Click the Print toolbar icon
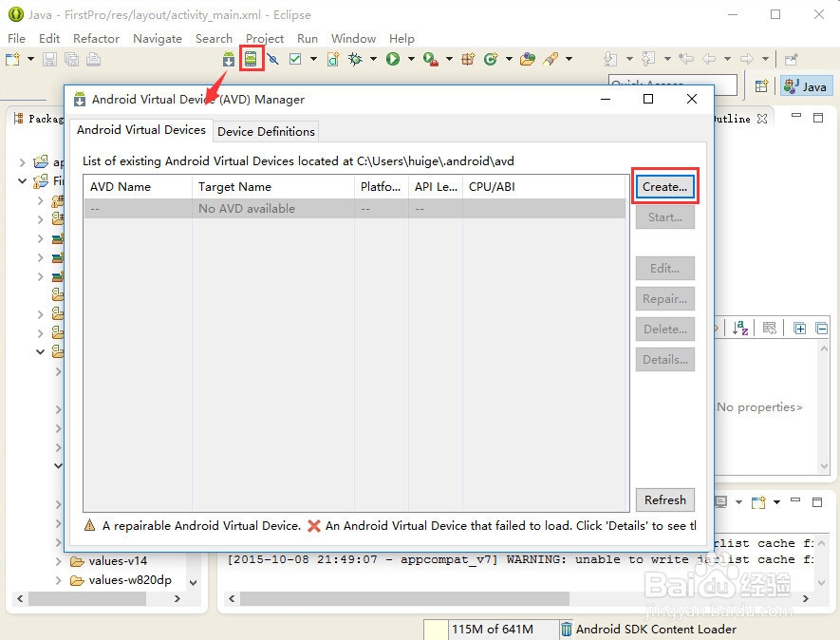 click(93, 59)
